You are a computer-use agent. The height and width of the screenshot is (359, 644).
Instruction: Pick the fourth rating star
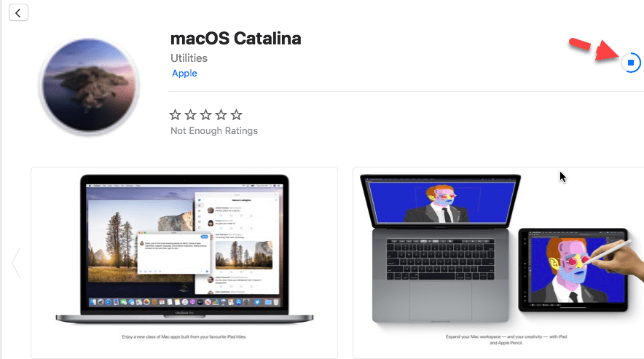point(221,114)
